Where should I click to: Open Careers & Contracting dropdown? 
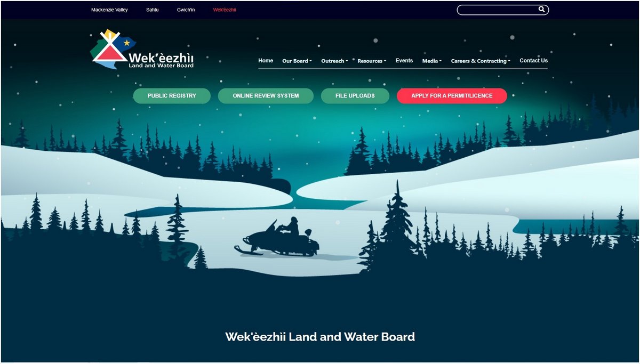click(x=481, y=61)
